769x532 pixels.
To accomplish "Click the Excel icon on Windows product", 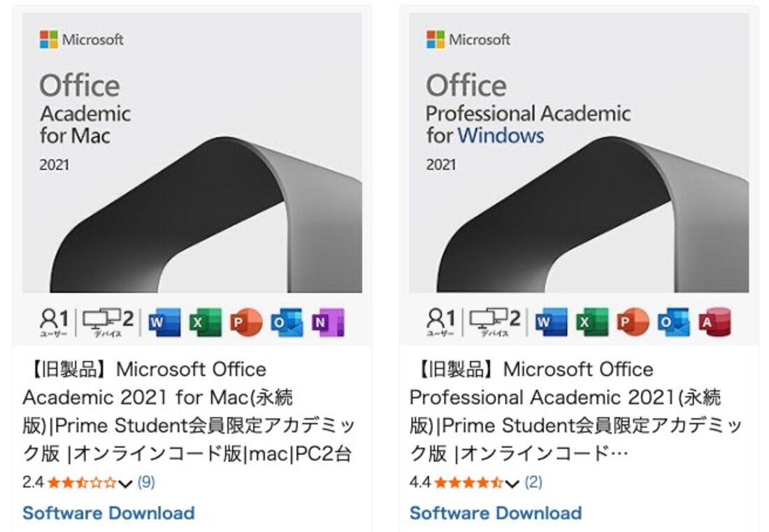I will [592, 322].
